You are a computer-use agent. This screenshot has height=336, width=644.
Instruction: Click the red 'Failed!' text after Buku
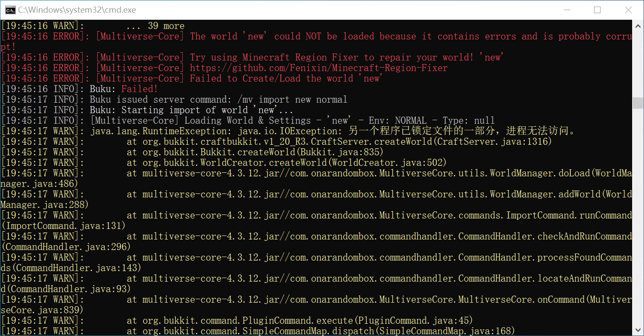click(x=139, y=89)
